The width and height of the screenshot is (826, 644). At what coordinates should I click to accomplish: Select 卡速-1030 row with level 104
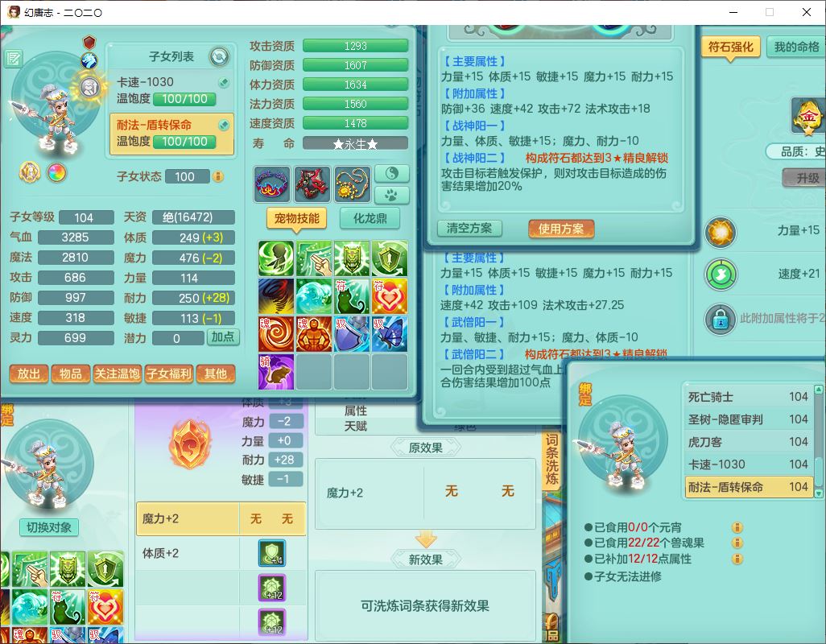[x=748, y=464]
